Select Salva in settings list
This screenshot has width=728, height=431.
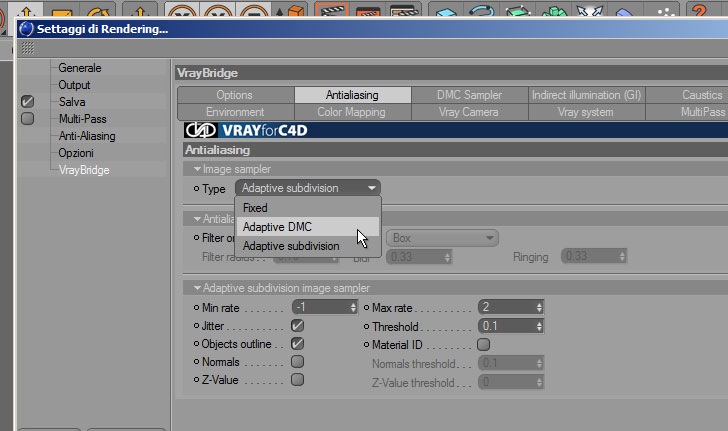pos(72,102)
